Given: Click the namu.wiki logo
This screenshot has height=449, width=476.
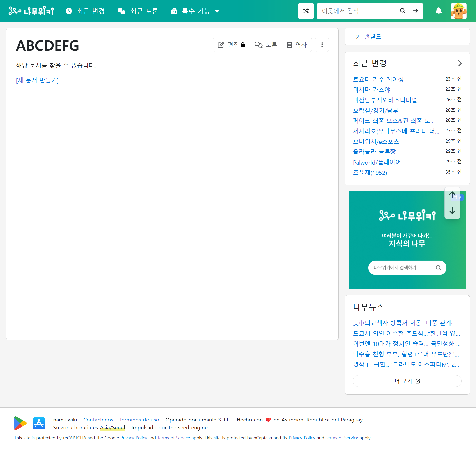Looking at the screenshot, I should point(31,11).
